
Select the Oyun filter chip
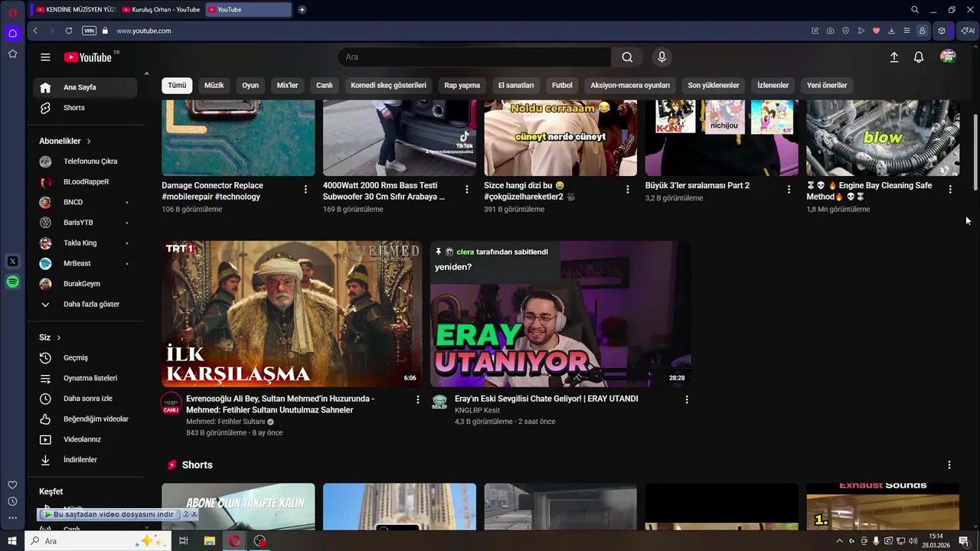coord(250,85)
